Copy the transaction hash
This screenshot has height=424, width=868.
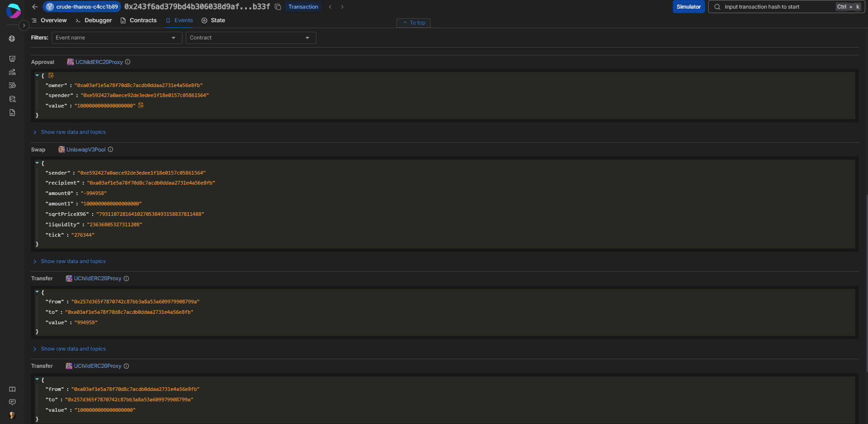click(x=278, y=7)
